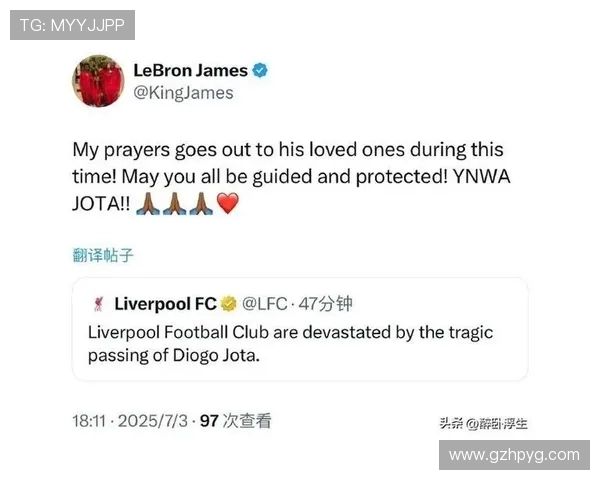Viewport: 600px width, 480px height.
Task: Click the www.gzhpyg.com watermark link
Action: point(514,455)
